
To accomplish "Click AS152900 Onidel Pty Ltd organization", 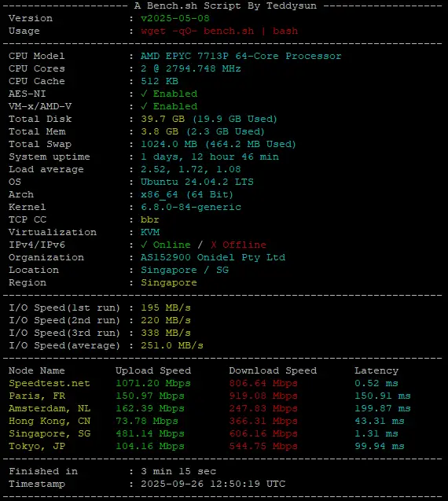I will (213, 257).
